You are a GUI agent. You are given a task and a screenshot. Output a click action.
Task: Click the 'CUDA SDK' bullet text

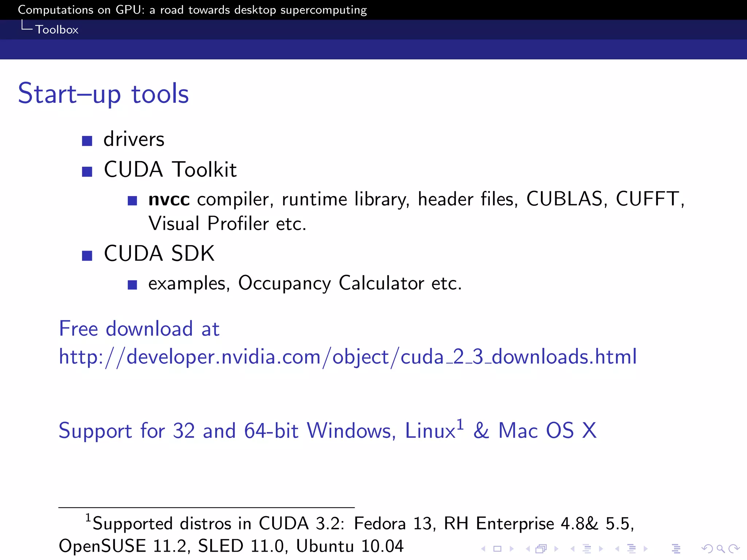(159, 253)
